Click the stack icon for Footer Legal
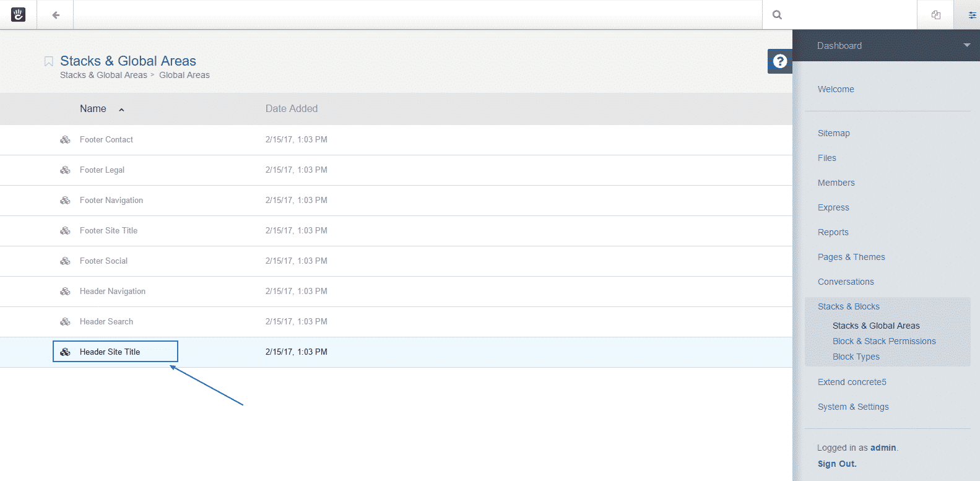This screenshot has height=481, width=980. pyautogui.click(x=65, y=170)
